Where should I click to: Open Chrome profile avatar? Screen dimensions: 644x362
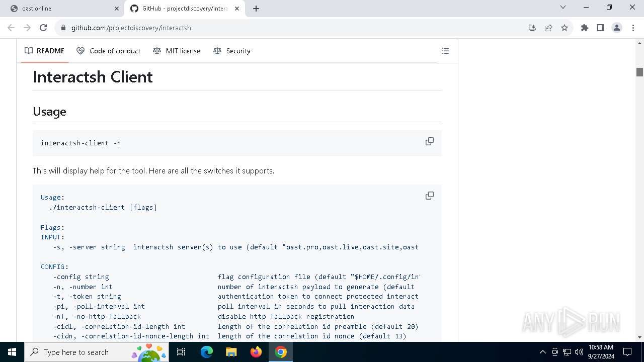pyautogui.click(x=617, y=28)
